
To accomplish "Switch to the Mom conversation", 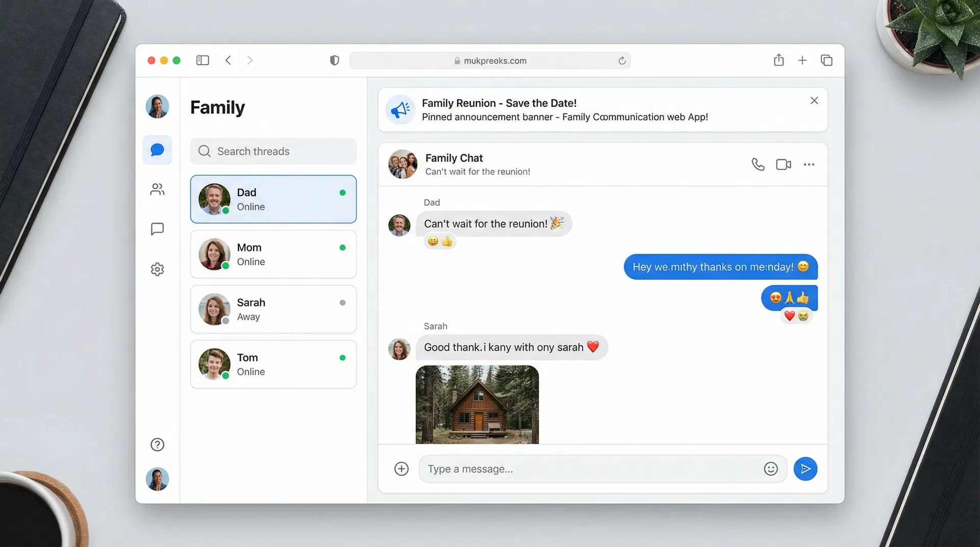I will (273, 254).
